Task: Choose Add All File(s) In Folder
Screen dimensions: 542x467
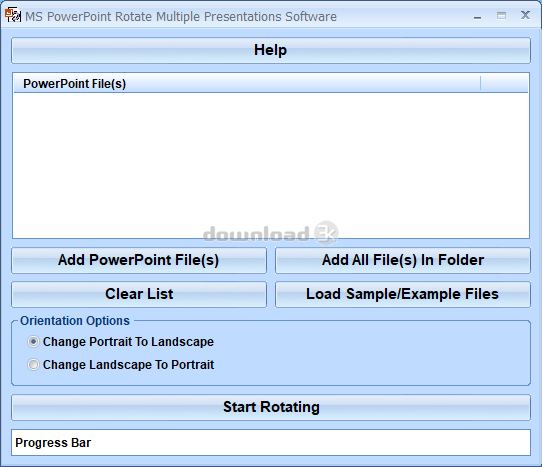Action: click(x=403, y=260)
